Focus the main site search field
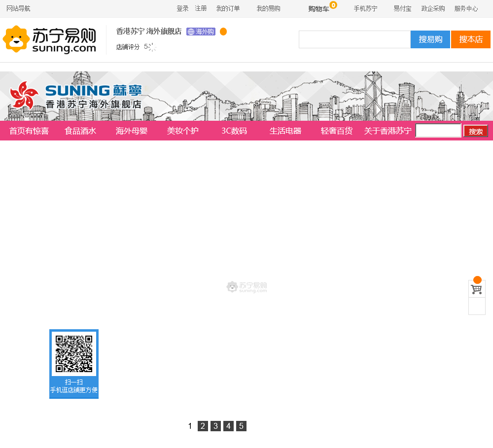493x448 pixels. (354, 39)
